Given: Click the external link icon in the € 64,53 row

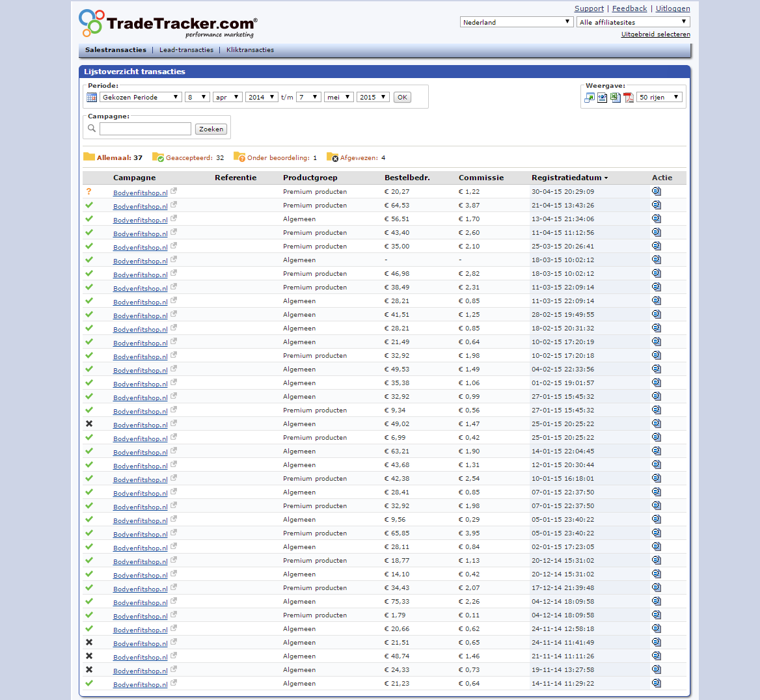Looking at the screenshot, I should coord(174,204).
